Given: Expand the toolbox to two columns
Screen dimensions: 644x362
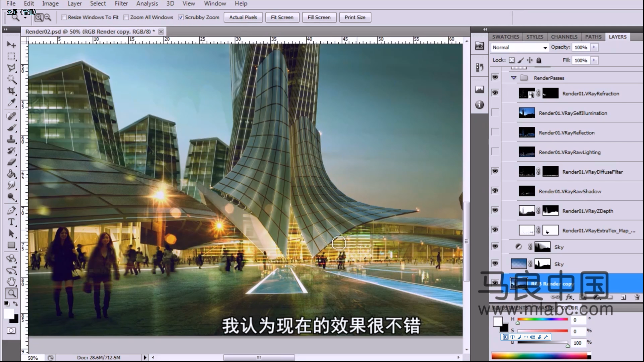Looking at the screenshot, I should [5, 29].
